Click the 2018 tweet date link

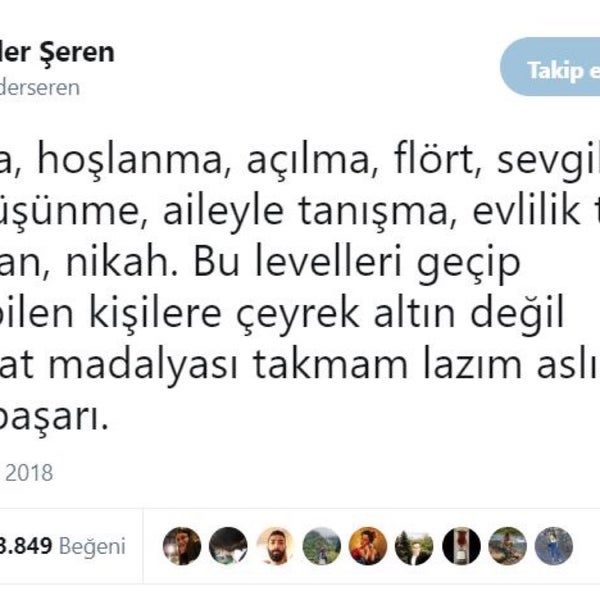coord(27,473)
